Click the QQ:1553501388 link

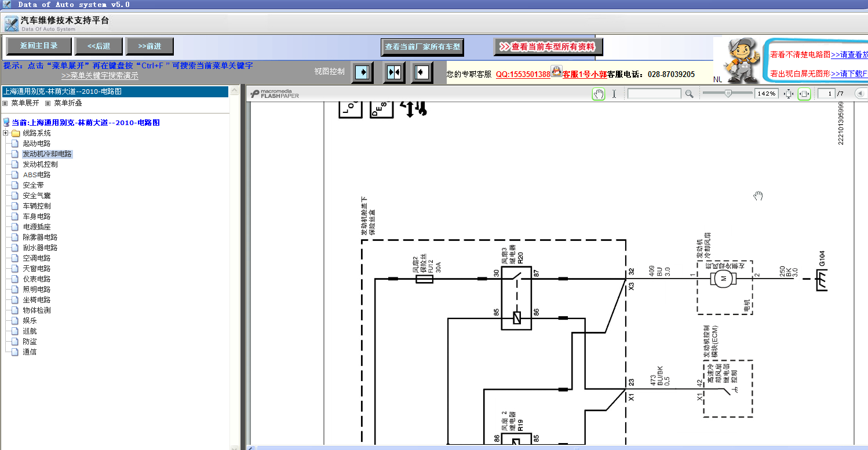coord(523,74)
